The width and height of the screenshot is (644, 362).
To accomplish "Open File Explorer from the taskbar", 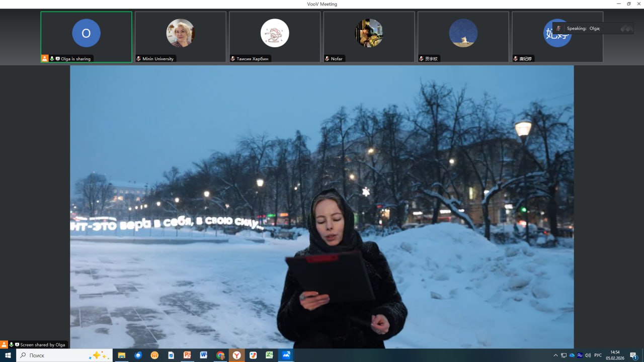I will [x=121, y=355].
